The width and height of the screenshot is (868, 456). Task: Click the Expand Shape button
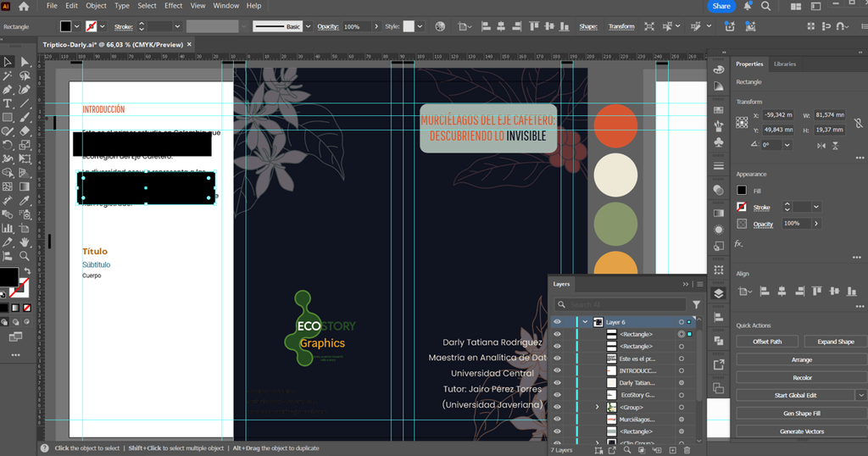point(835,342)
